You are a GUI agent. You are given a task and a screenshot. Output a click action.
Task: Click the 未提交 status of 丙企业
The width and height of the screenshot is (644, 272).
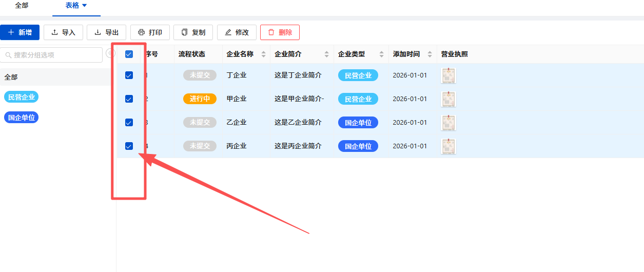pyautogui.click(x=200, y=146)
